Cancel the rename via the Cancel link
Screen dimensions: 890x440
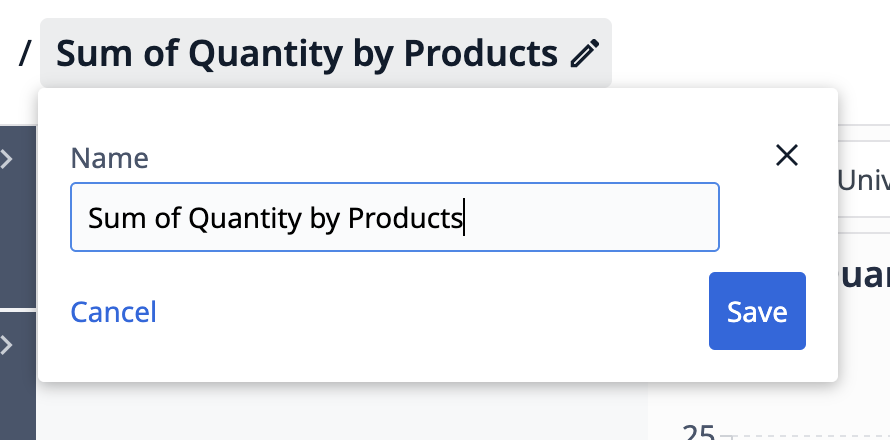pos(114,312)
